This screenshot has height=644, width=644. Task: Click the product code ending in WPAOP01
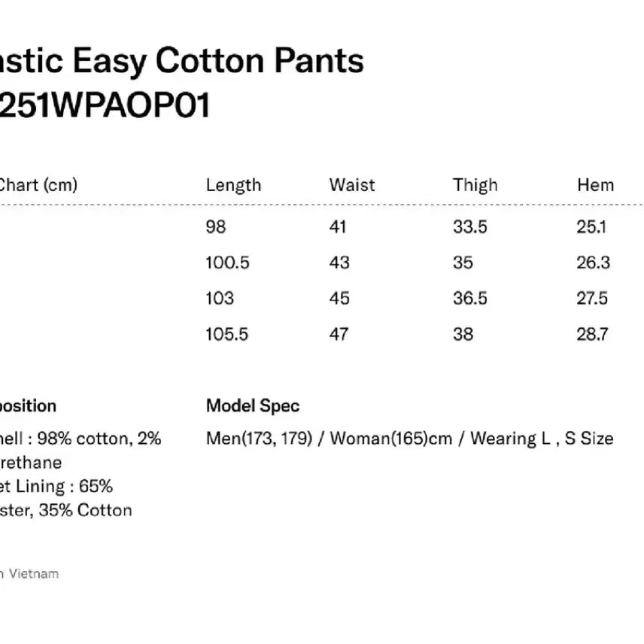105,105
